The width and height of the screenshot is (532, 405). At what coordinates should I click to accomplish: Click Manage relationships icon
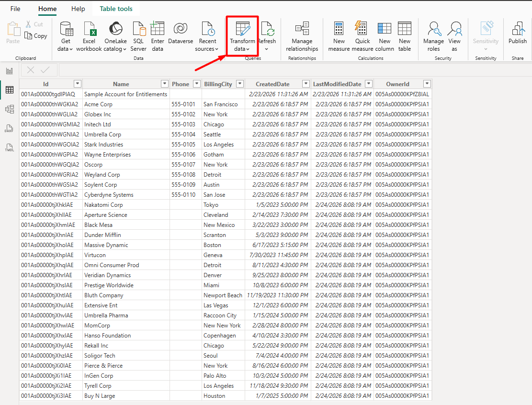pos(302,29)
